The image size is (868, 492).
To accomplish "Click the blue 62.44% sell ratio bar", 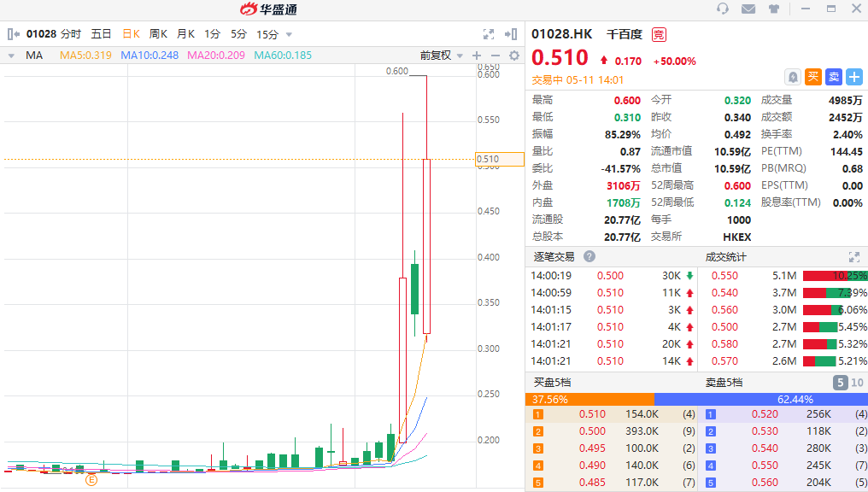I will click(761, 399).
